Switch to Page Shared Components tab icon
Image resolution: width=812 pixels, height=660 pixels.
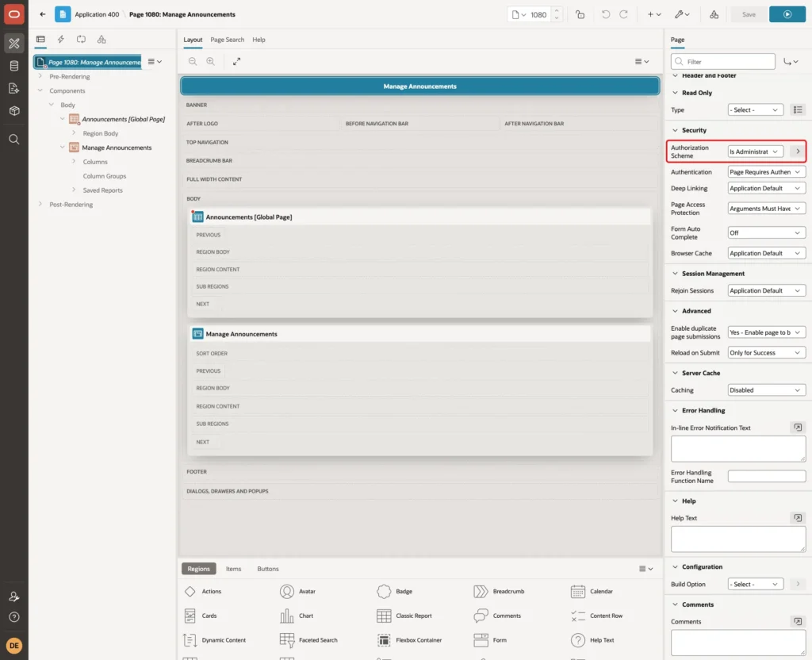point(101,40)
